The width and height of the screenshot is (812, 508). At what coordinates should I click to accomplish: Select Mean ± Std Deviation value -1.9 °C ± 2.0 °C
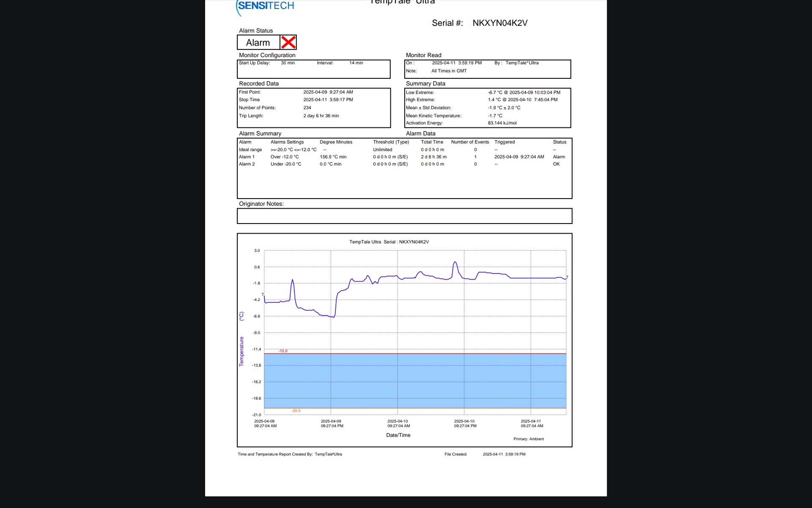(x=504, y=108)
